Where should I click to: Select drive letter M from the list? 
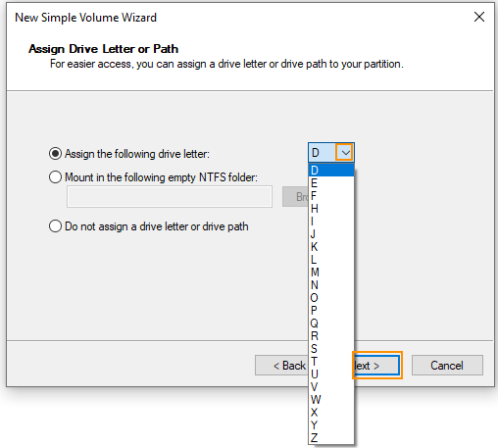click(331, 273)
